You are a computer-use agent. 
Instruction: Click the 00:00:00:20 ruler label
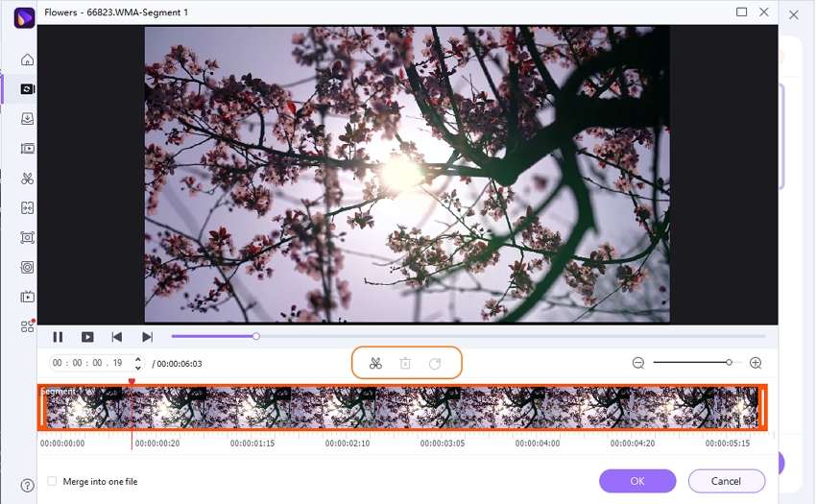point(157,444)
